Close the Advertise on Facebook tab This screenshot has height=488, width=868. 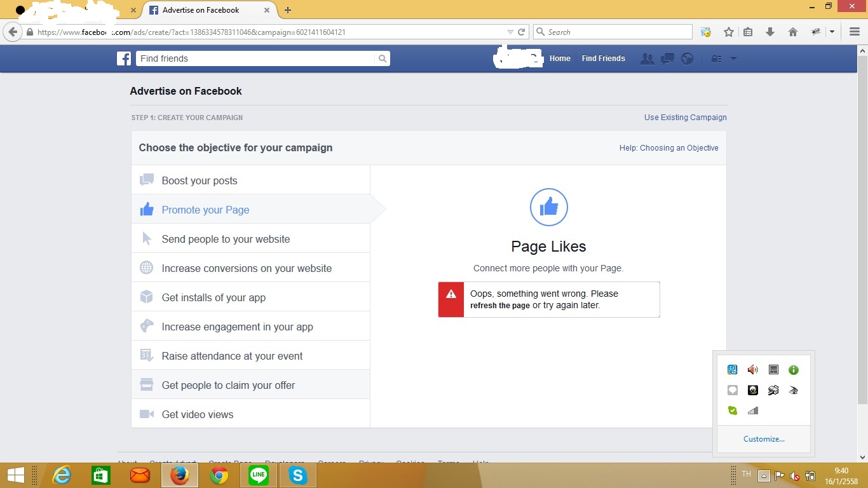click(267, 10)
